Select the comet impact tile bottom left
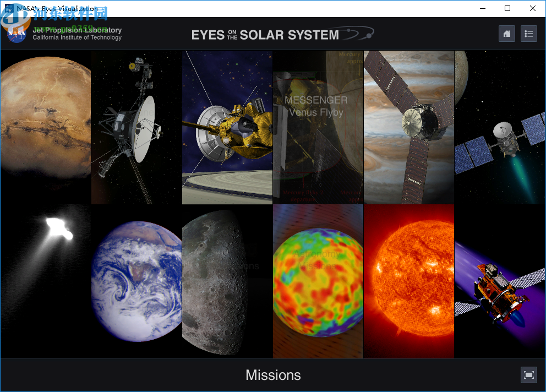 pyautogui.click(x=45, y=281)
